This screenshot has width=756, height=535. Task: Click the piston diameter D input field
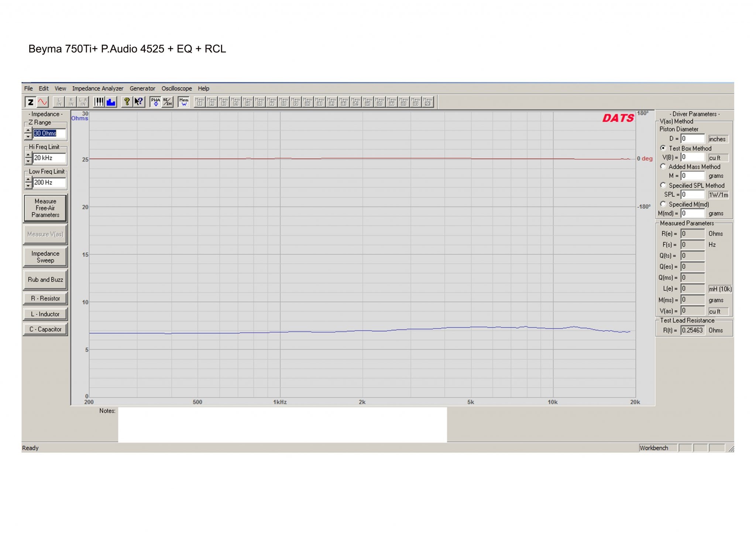pyautogui.click(x=693, y=139)
